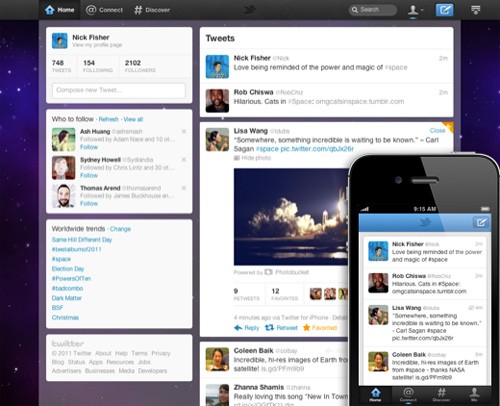Retweet Lisa Wang's tweet
Screen dimensions: 500x406
[281, 328]
